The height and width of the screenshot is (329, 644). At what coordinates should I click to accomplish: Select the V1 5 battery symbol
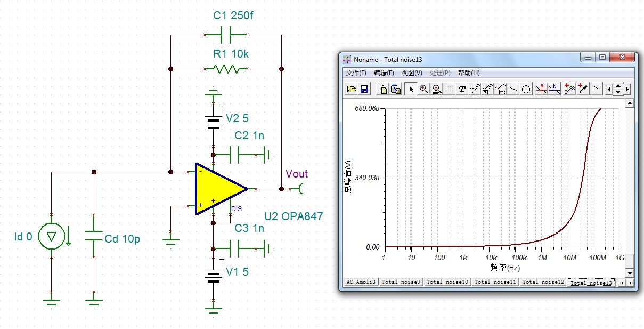tap(213, 275)
